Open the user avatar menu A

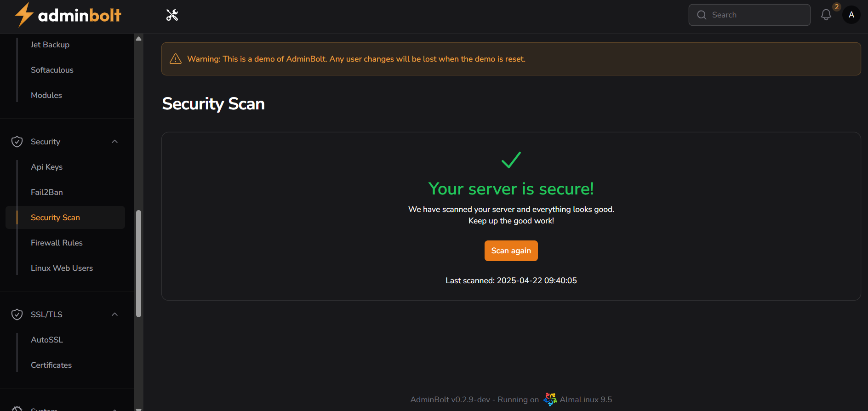[851, 15]
